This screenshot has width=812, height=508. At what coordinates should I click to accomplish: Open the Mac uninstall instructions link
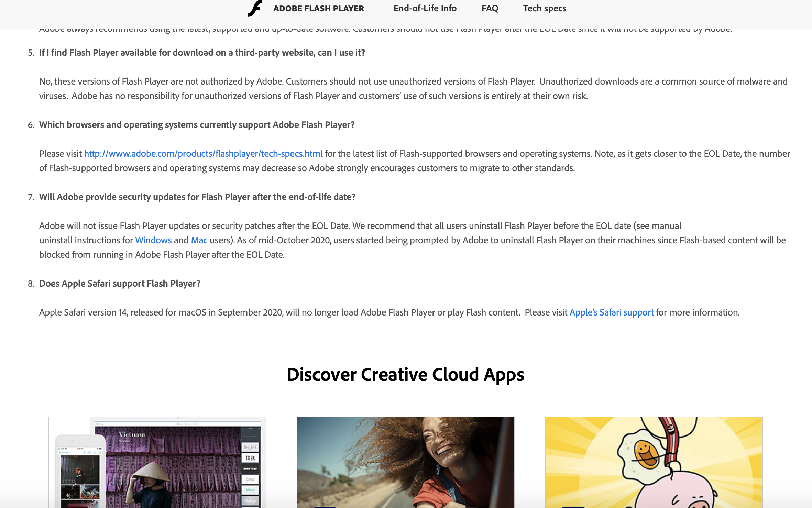click(199, 240)
